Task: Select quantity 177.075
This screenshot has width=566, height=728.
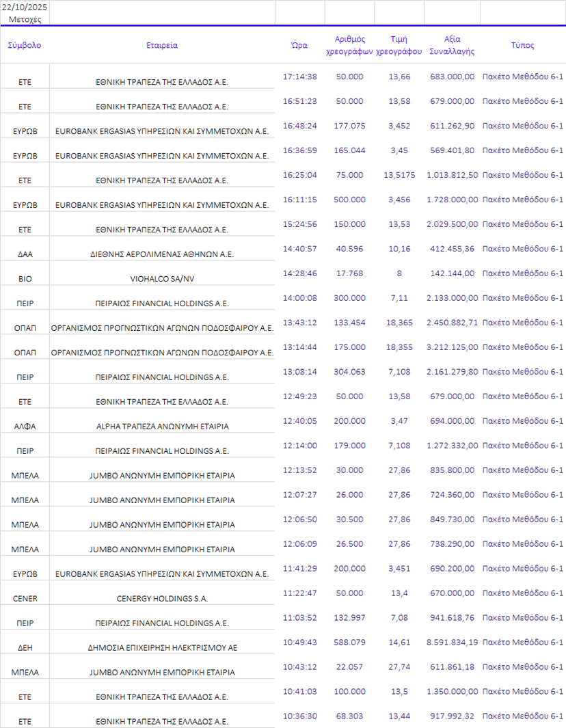Action: (x=349, y=126)
